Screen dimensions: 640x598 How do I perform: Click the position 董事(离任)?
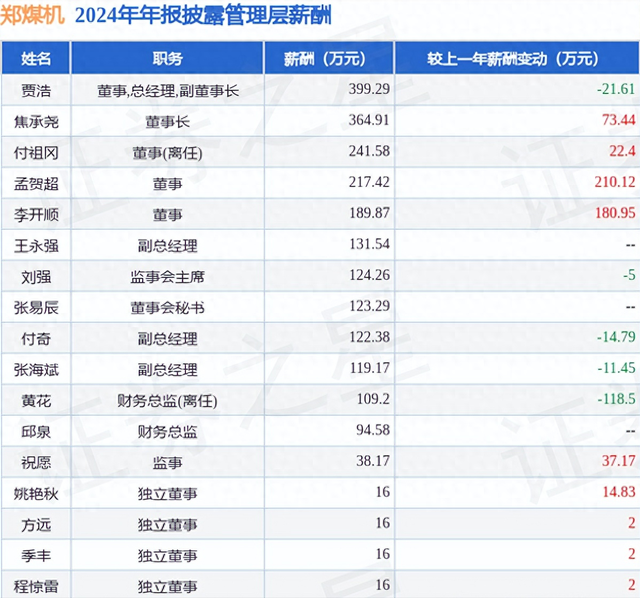click(167, 153)
